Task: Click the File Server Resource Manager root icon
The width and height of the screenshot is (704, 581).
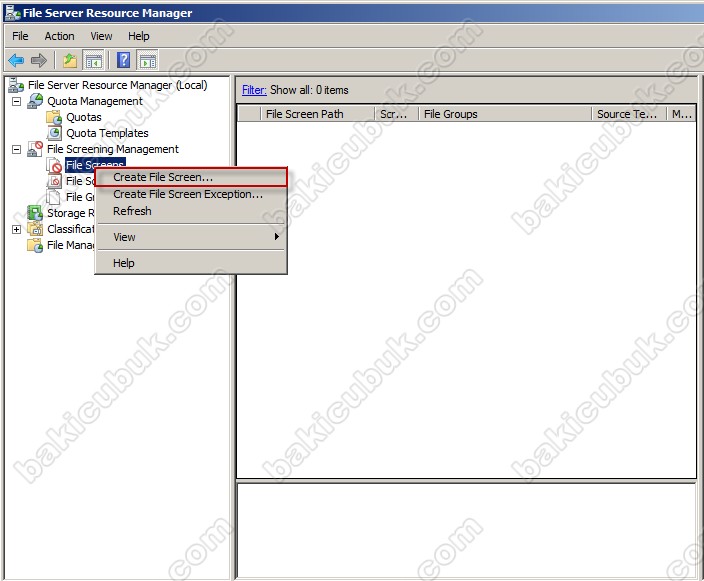Action: click(x=16, y=85)
